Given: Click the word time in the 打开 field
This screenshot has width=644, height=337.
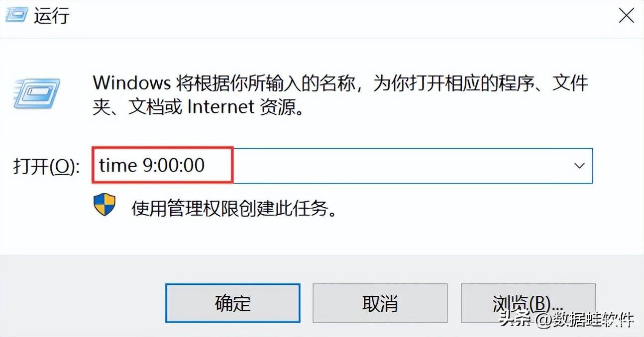Looking at the screenshot, I should tap(118, 165).
